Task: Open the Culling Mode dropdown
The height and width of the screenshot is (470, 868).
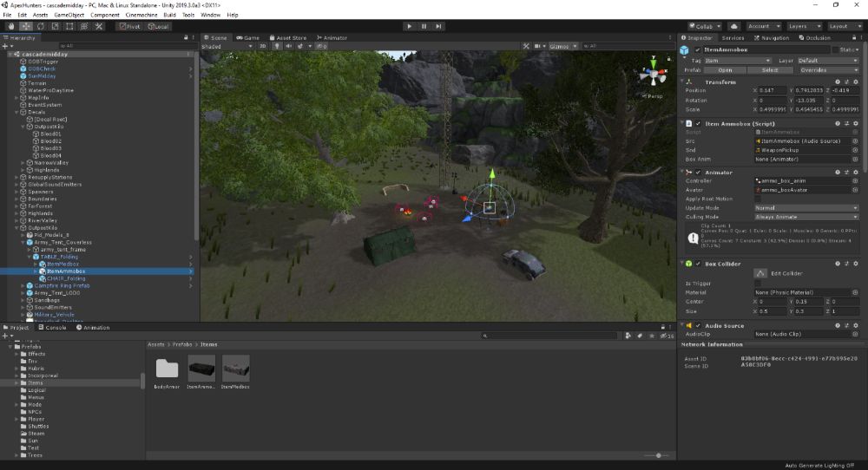Action: click(x=806, y=217)
